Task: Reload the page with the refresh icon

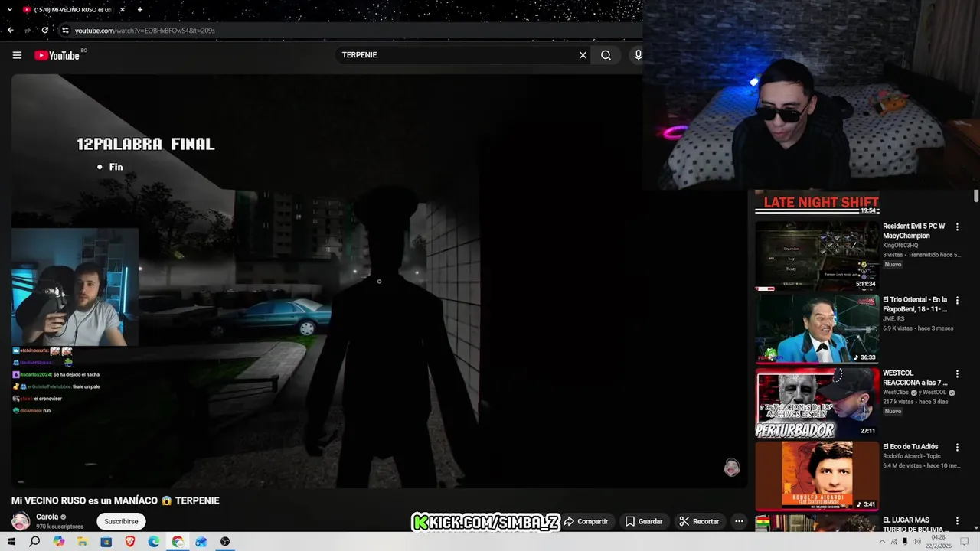Action: (x=45, y=31)
